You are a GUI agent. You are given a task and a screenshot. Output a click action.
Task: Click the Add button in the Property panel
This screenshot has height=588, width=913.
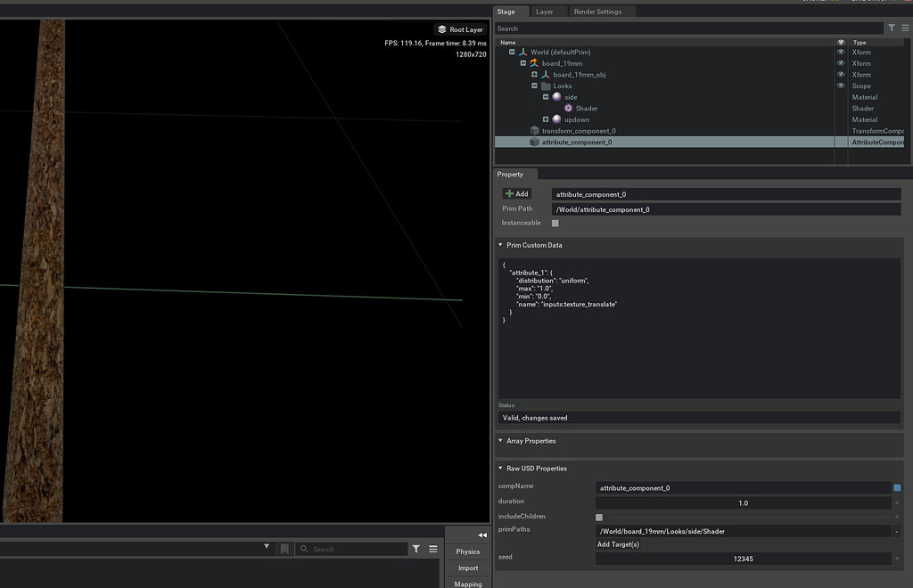pos(517,193)
